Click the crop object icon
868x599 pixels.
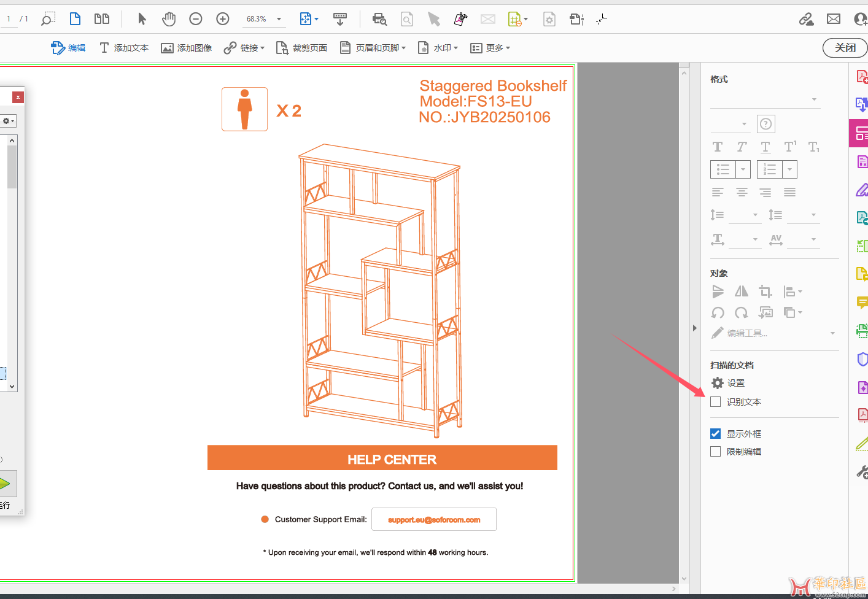[x=765, y=292]
